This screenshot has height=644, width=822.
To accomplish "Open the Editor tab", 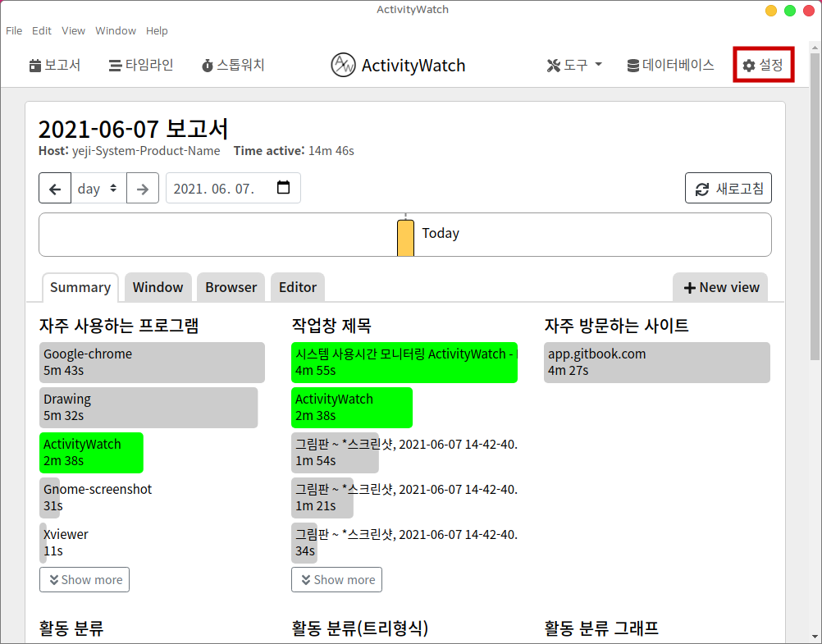I will pos(297,287).
